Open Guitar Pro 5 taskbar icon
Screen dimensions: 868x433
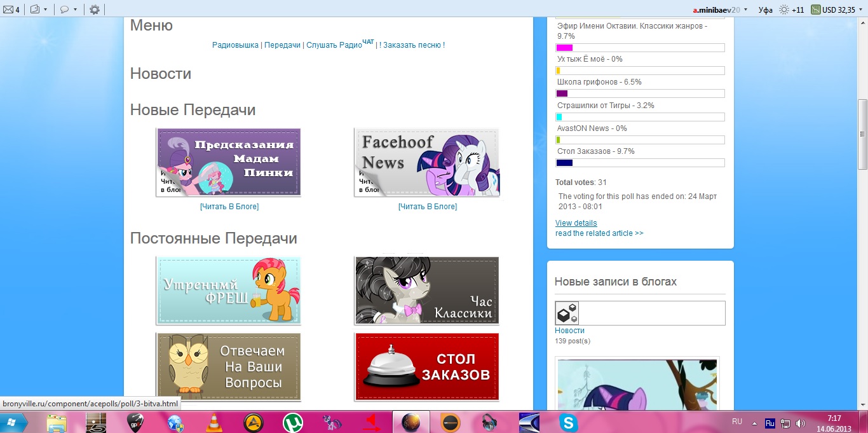96,422
